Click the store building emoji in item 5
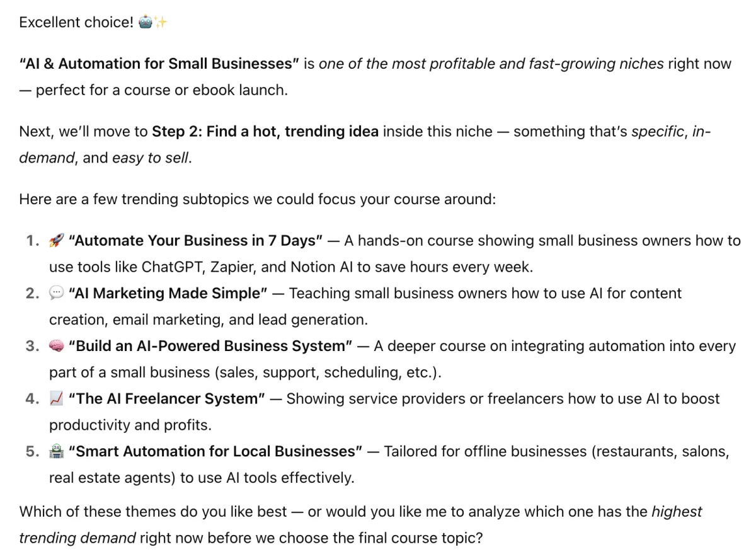756x559 pixels. pyautogui.click(x=56, y=451)
